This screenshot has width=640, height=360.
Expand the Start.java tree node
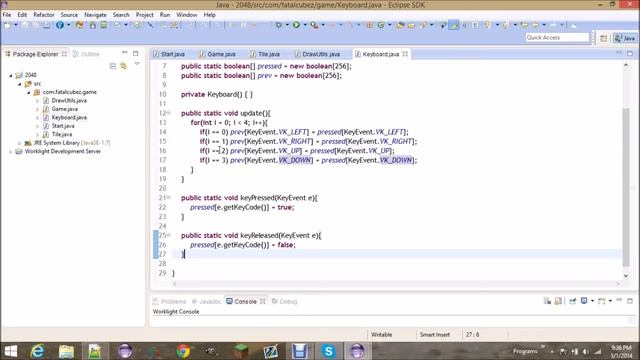38,126
